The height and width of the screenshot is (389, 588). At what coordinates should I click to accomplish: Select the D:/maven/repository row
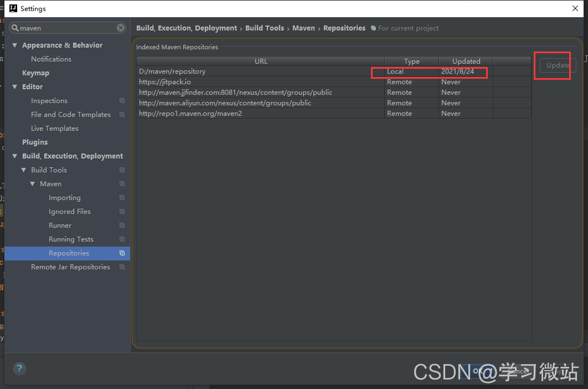[x=334, y=71]
